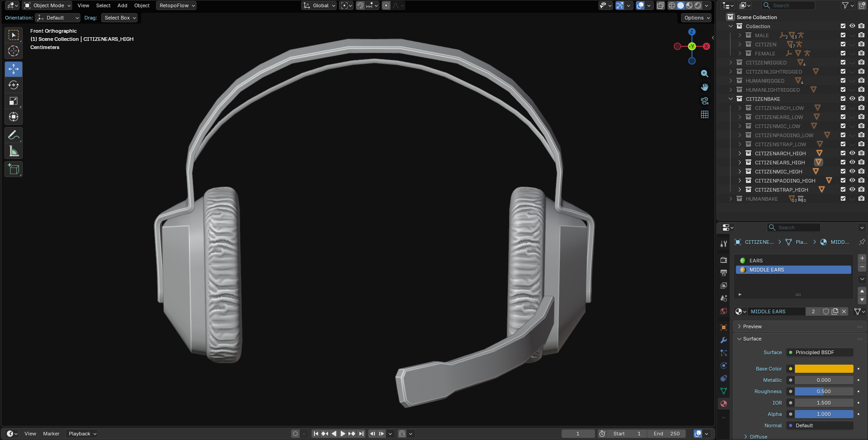Choose the Measure tool
Image resolution: width=868 pixels, height=440 pixels.
pos(14,151)
